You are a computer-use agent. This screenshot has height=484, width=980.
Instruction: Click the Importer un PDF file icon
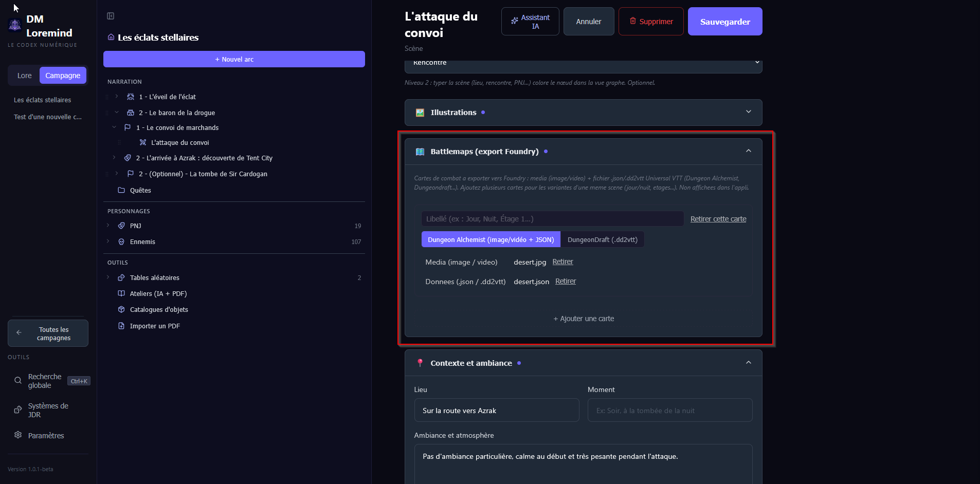[x=121, y=326]
